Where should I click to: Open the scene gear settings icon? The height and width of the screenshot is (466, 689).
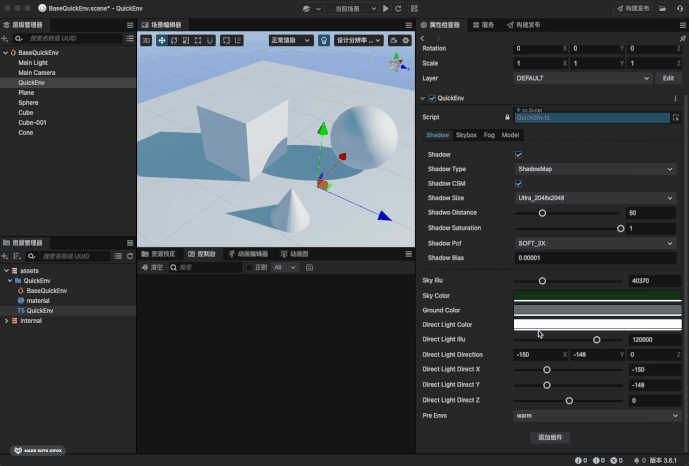point(406,40)
